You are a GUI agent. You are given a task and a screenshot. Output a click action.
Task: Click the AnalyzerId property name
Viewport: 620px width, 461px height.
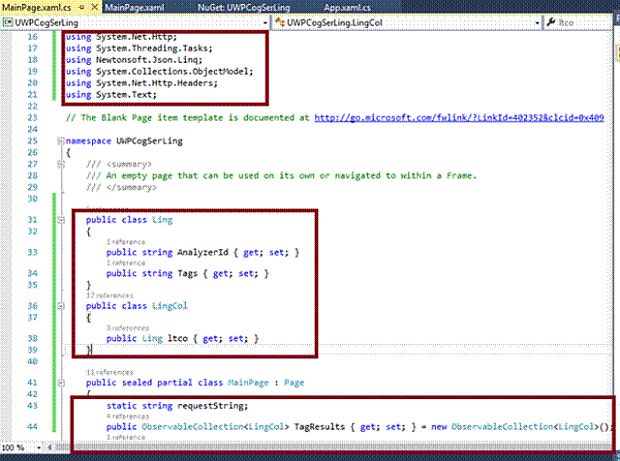202,252
